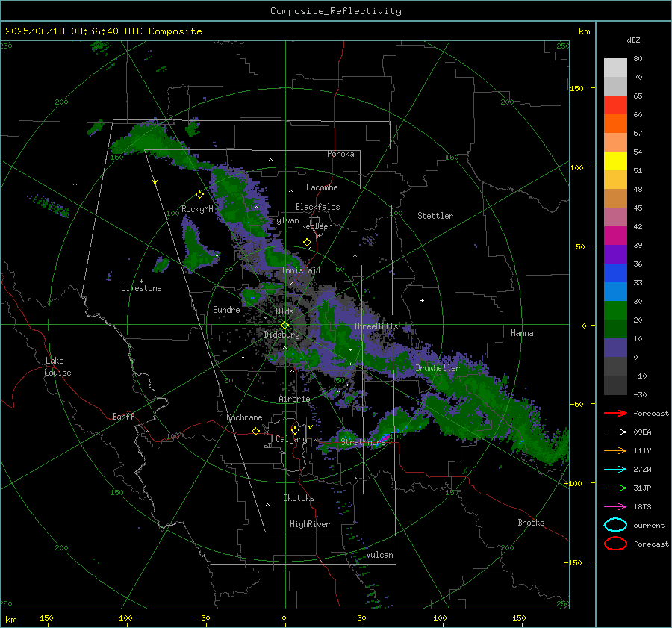Click the cyan 27ZW arrow icon

click(x=615, y=470)
